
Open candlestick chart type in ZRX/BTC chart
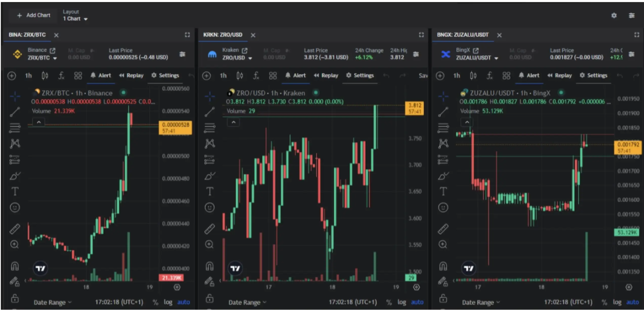tap(45, 76)
